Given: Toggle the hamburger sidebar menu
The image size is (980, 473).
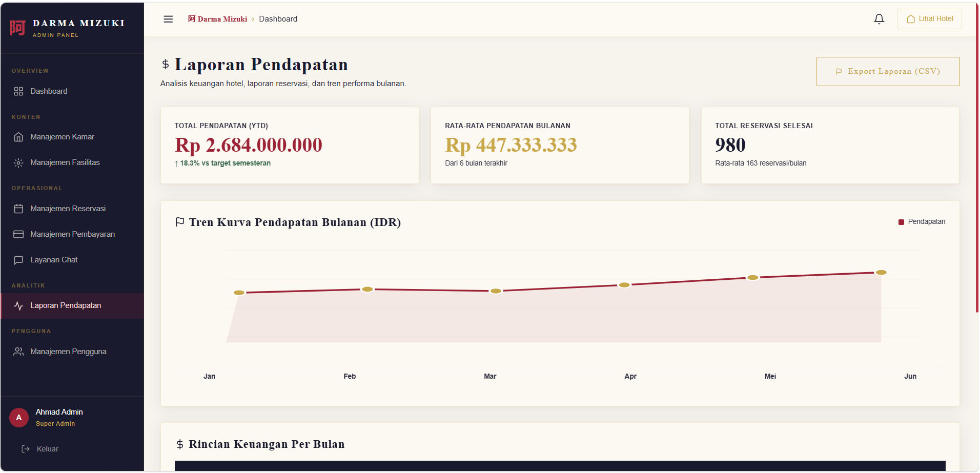Looking at the screenshot, I should [x=168, y=19].
